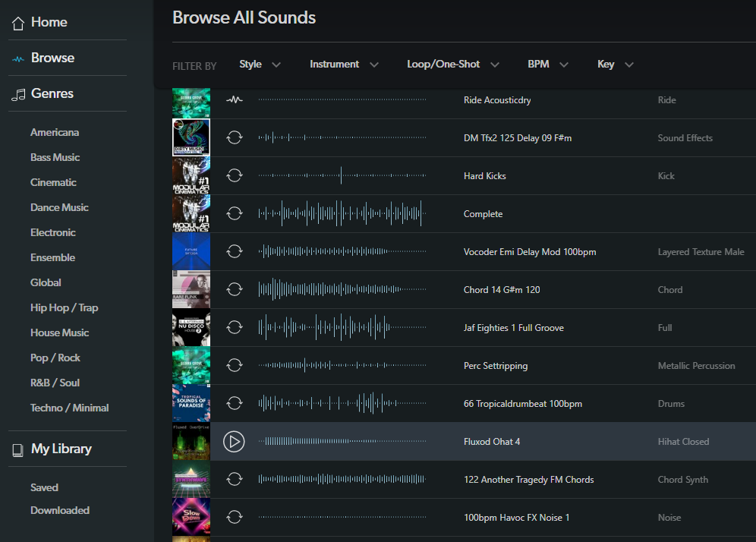Open Downloaded sounds in My Library
Screen dimensions: 756x542
(x=60, y=510)
